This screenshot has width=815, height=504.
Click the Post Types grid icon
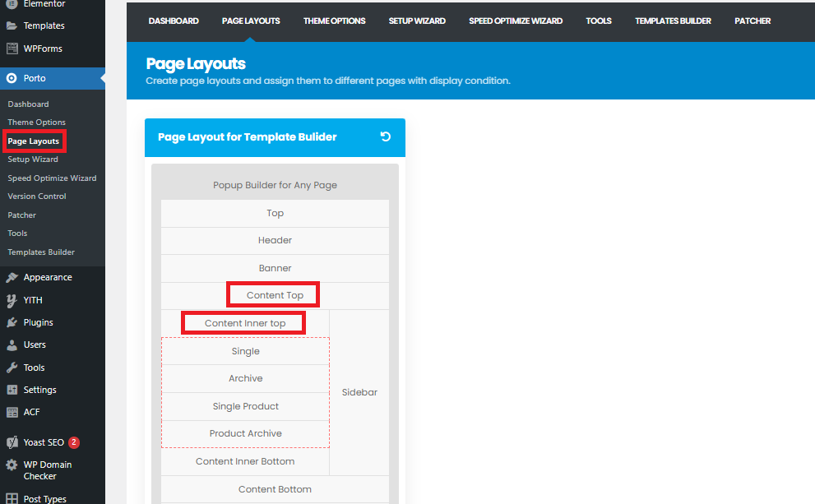(x=12, y=498)
